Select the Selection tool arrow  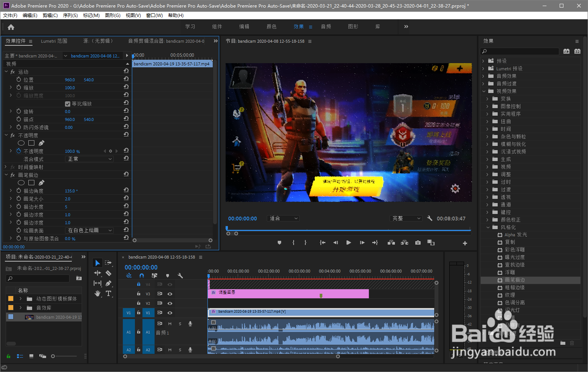pyautogui.click(x=97, y=263)
